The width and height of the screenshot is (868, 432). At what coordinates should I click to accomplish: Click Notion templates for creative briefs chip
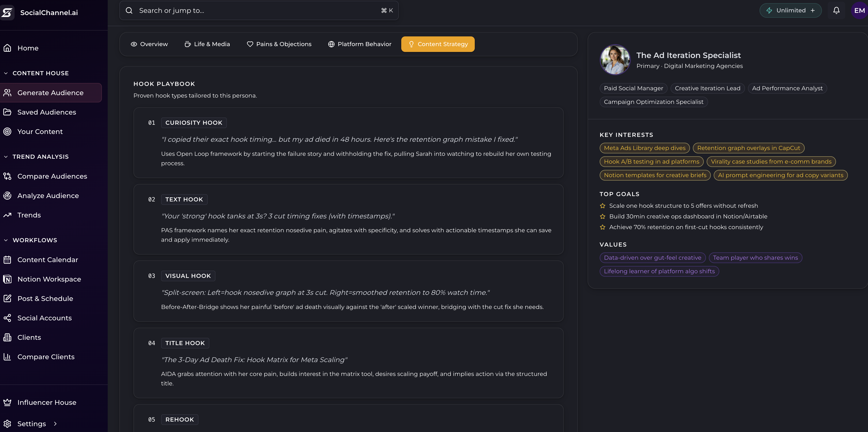655,175
